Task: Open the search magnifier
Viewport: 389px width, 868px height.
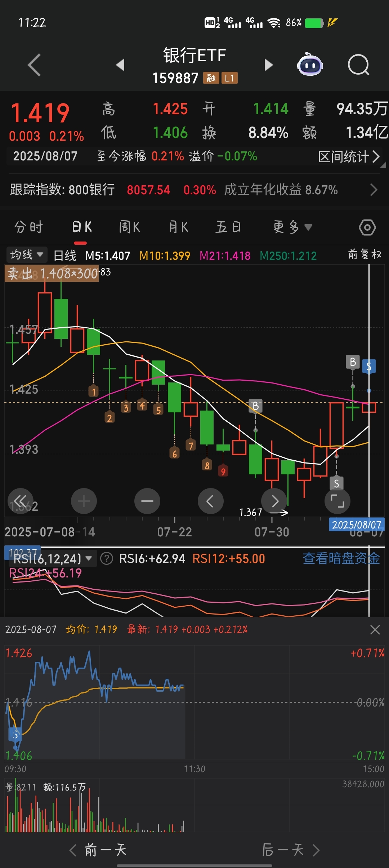Action: click(x=358, y=65)
